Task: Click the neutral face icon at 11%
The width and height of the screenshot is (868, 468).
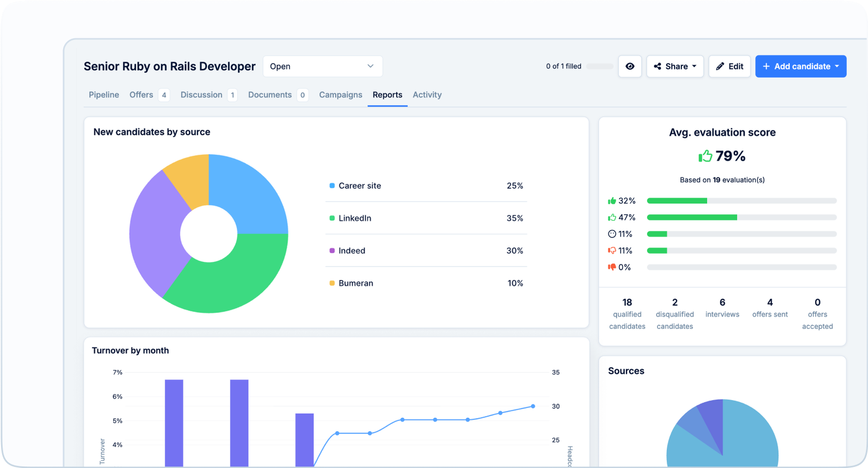Action: point(612,234)
